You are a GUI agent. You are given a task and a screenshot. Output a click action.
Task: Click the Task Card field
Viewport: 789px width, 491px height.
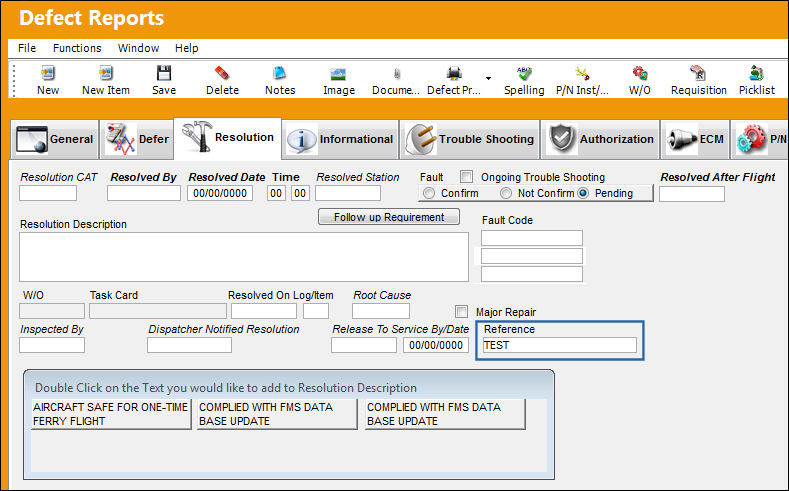pos(158,311)
